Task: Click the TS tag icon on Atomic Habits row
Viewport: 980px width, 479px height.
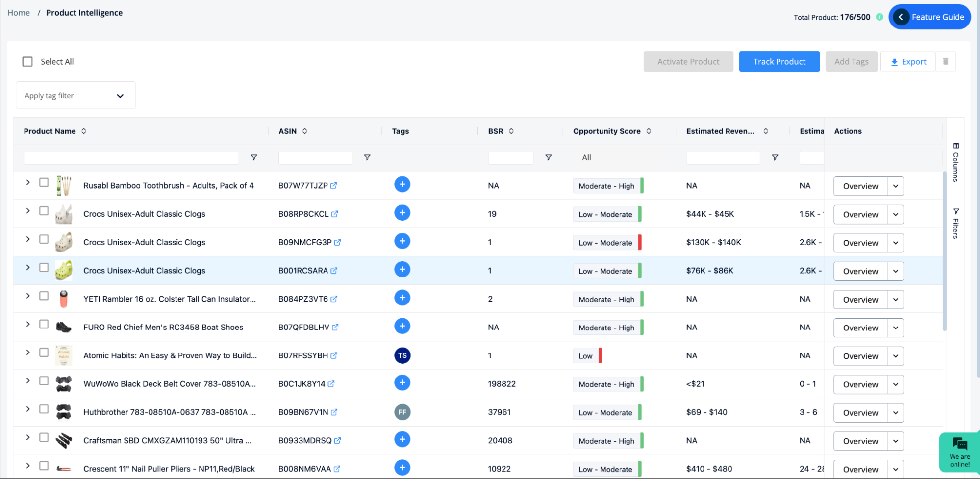Action: point(402,355)
